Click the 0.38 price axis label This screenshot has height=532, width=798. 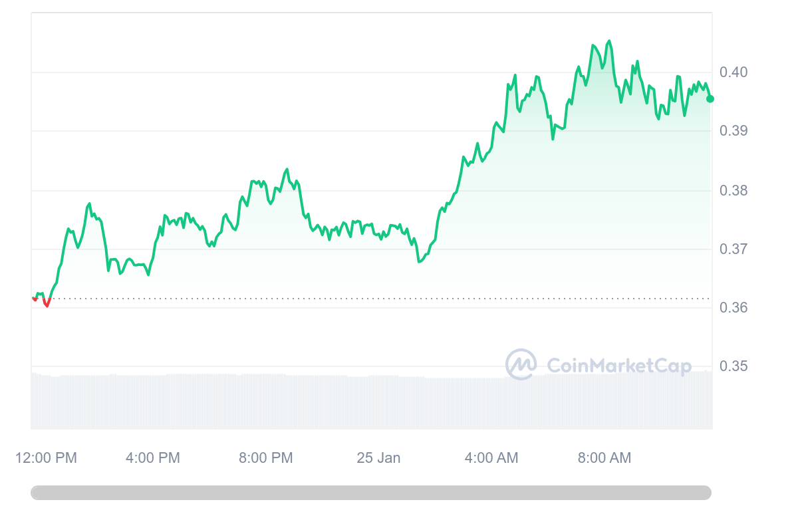(733, 191)
